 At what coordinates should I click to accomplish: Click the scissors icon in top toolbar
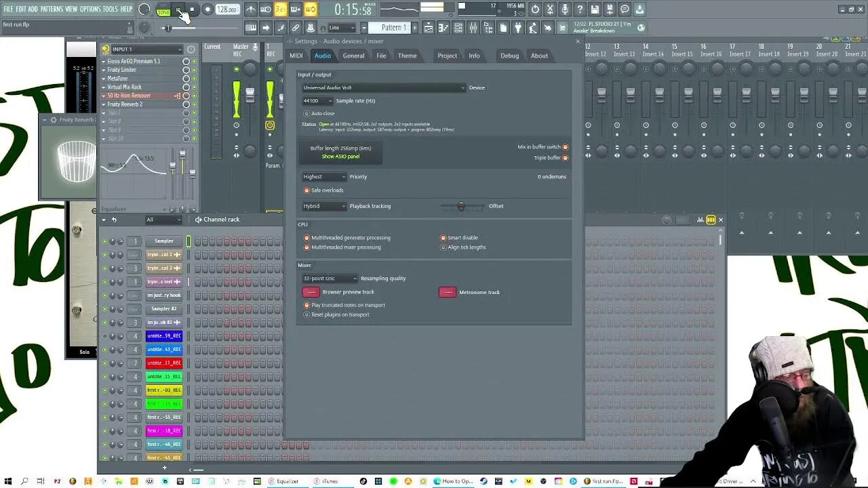550,9
